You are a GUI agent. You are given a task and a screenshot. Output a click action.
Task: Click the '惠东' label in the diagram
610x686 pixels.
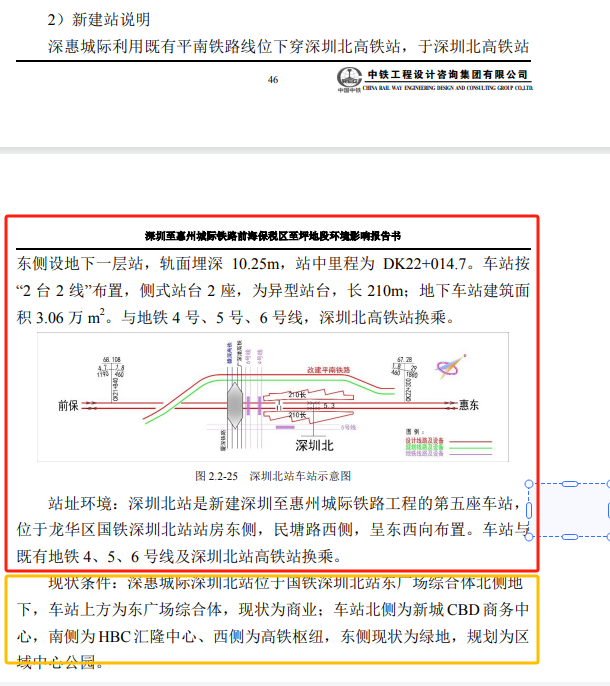469,405
